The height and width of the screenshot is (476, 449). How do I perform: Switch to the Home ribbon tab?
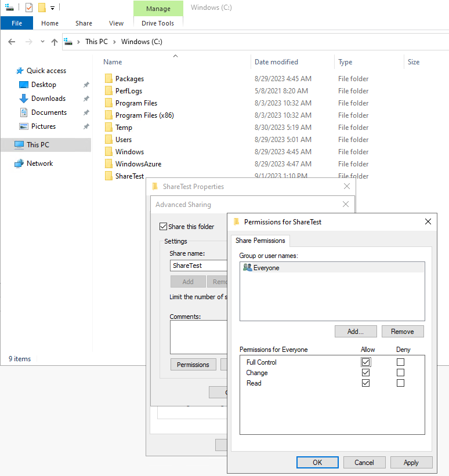point(50,23)
